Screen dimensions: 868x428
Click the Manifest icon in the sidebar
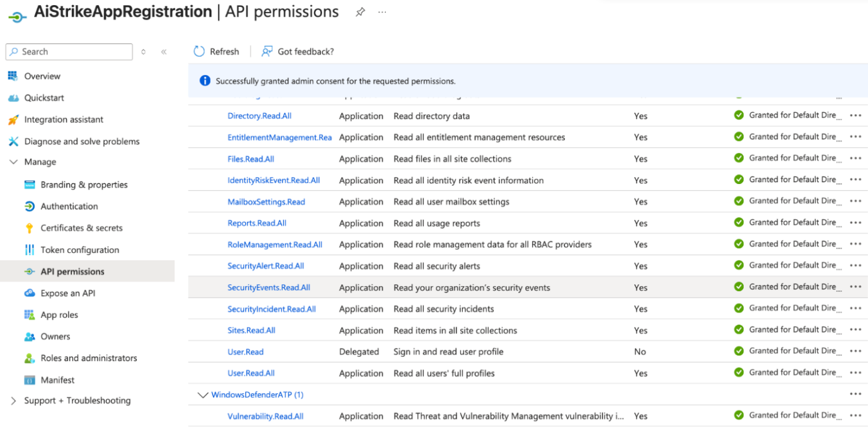coord(29,380)
